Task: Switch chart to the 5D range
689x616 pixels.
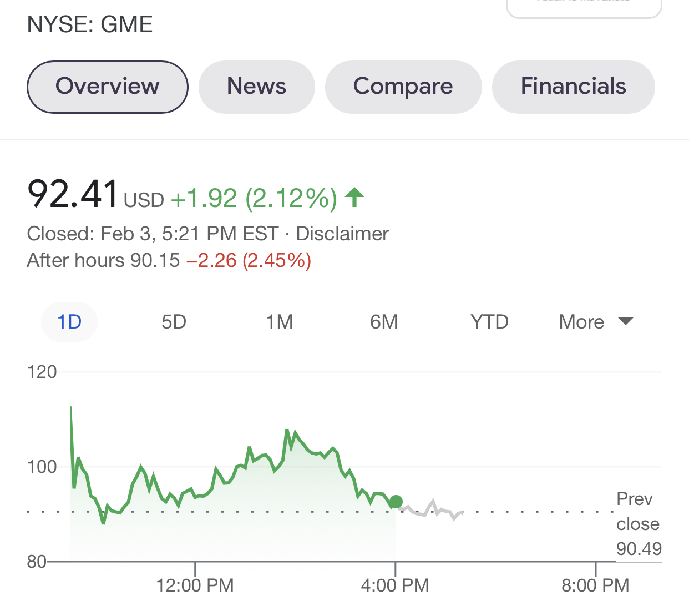Action: pos(174,322)
